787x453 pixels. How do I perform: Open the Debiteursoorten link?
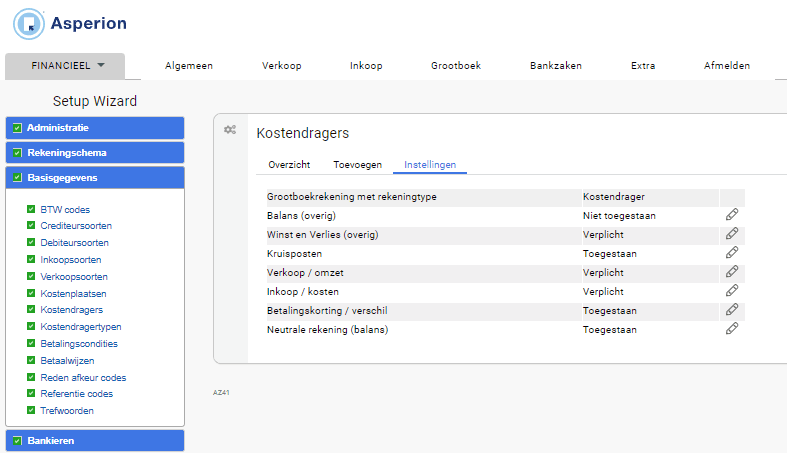(74, 243)
